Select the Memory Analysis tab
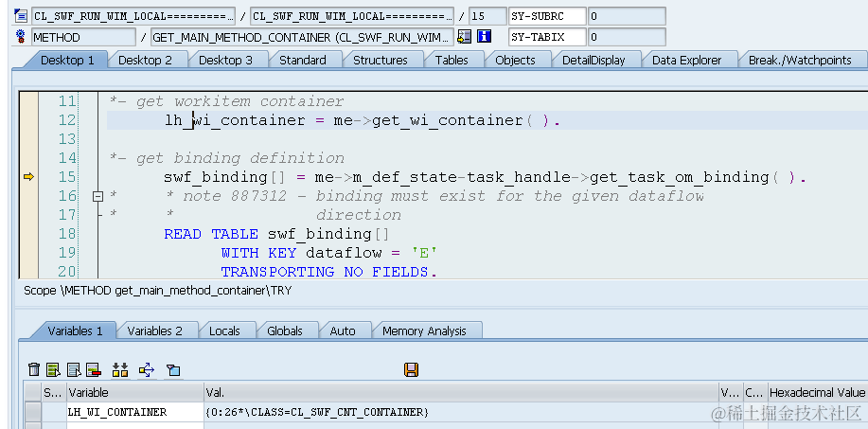This screenshot has height=429, width=868. pos(424,331)
